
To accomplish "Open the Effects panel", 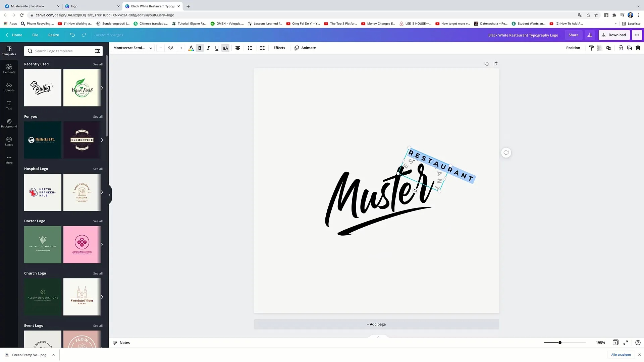I will (x=279, y=48).
